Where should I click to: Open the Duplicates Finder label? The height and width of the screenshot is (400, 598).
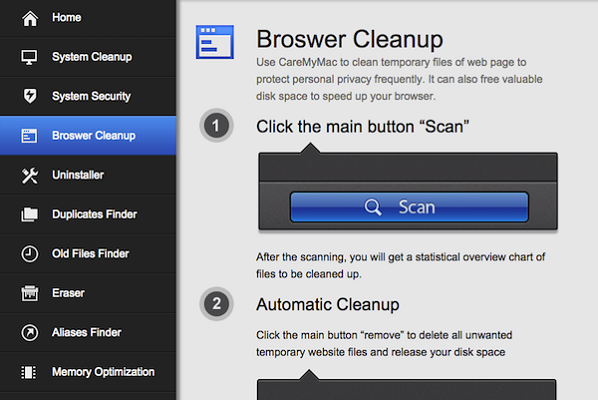pyautogui.click(x=95, y=214)
